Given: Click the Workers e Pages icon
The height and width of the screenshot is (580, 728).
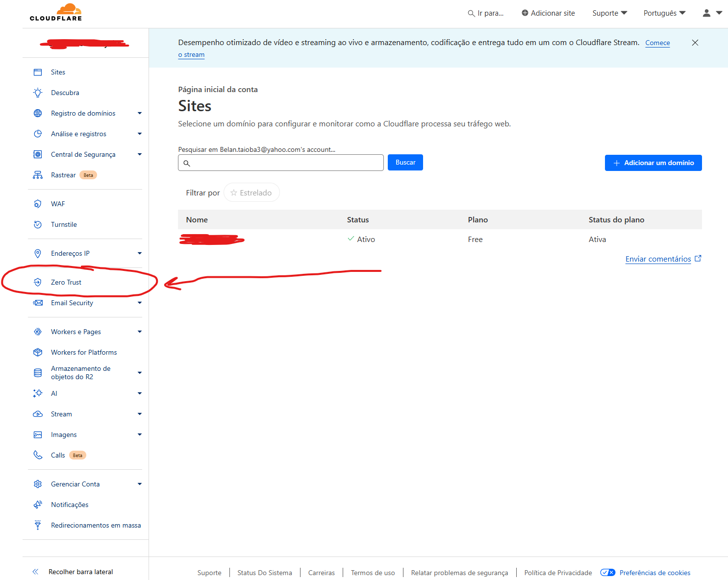Looking at the screenshot, I should pyautogui.click(x=38, y=332).
